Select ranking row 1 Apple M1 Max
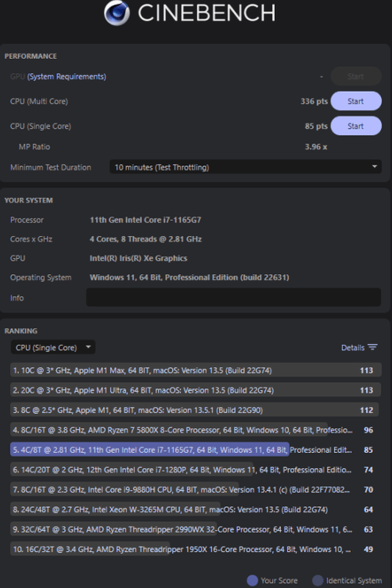392x588 pixels. [x=196, y=370]
